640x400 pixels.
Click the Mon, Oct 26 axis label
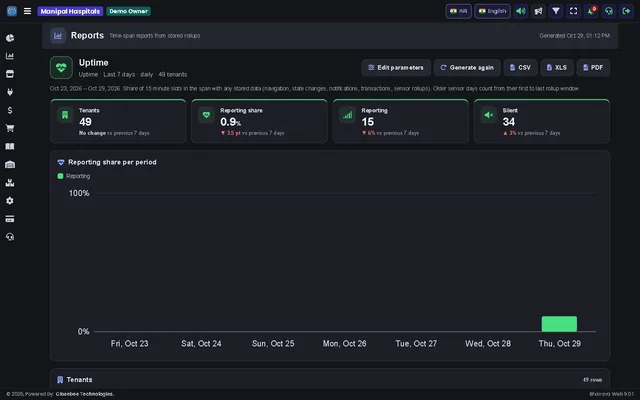tap(344, 344)
